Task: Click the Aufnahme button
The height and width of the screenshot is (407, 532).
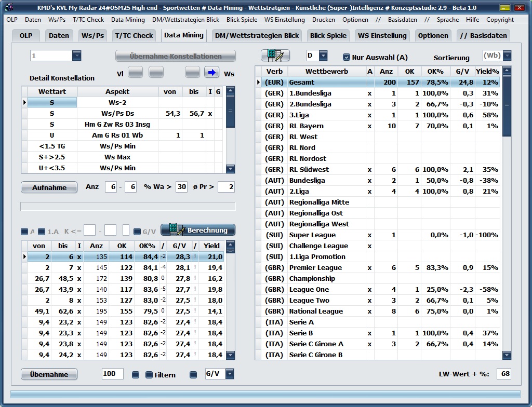Action: pyautogui.click(x=49, y=187)
